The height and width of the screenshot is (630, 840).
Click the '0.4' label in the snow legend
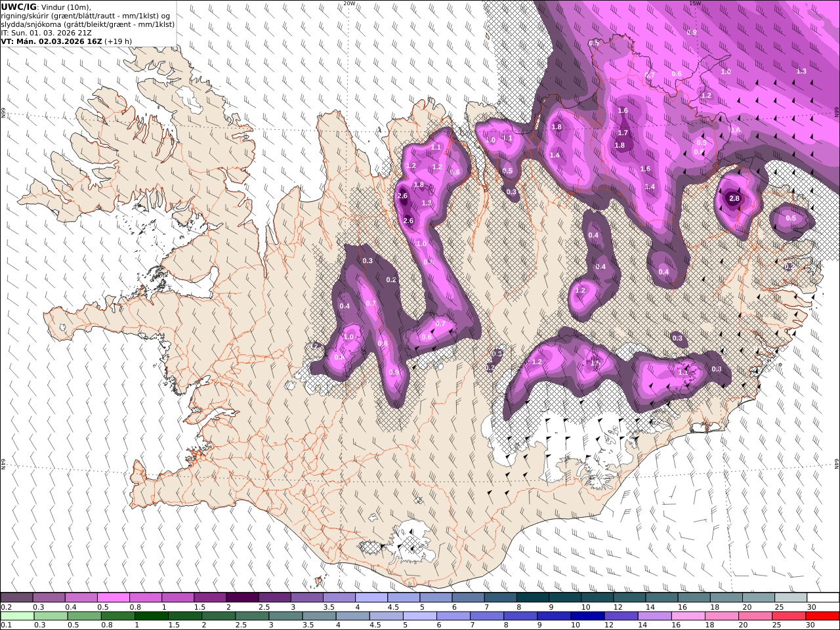[x=70, y=607]
